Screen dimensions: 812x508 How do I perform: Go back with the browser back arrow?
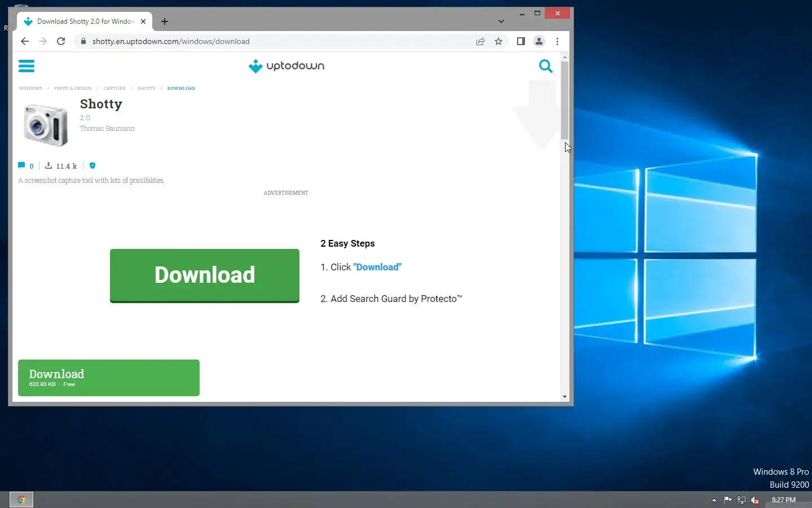[24, 41]
